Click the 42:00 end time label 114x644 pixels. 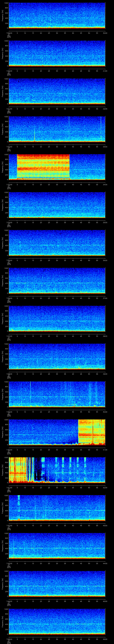105,487
